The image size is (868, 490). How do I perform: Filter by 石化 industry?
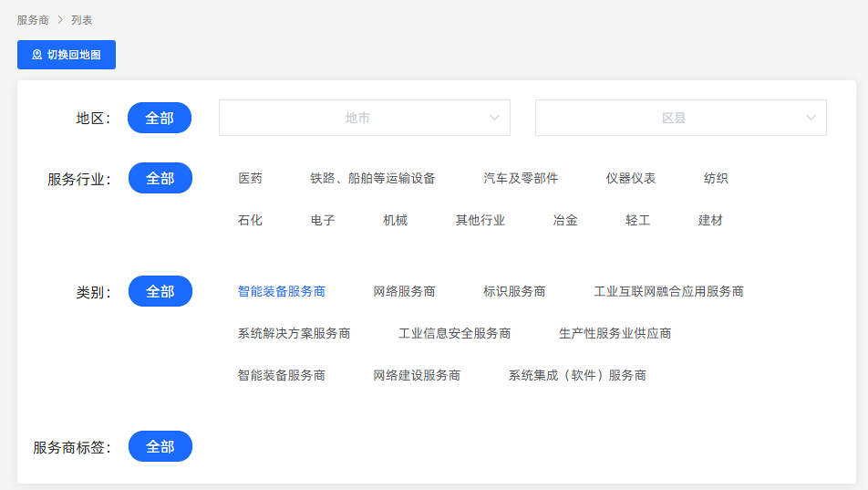click(250, 220)
